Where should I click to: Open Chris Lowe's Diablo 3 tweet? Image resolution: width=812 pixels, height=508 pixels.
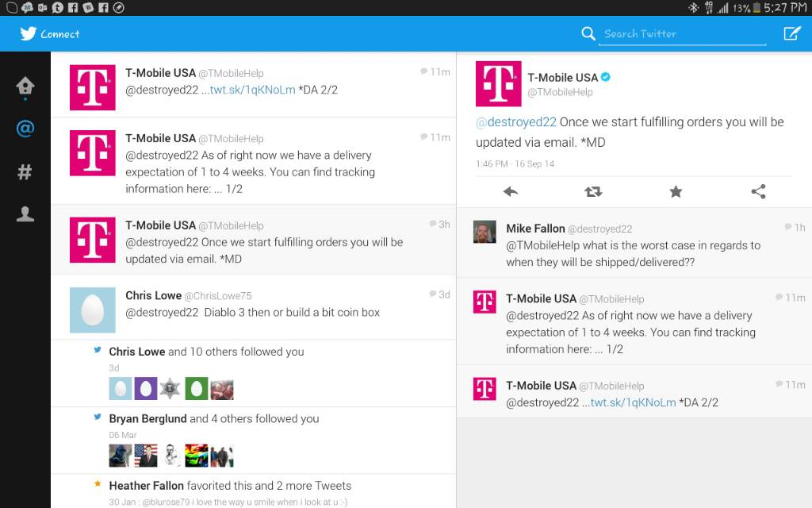(253, 307)
